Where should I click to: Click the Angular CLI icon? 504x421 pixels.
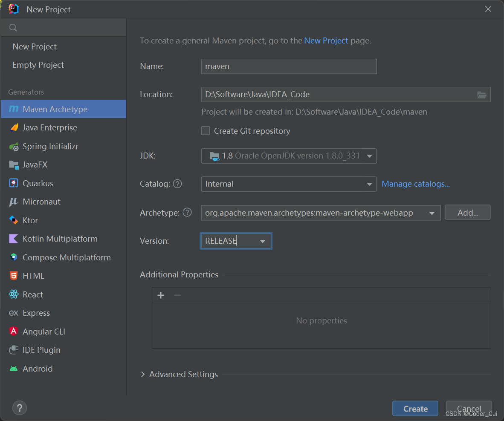(x=14, y=331)
